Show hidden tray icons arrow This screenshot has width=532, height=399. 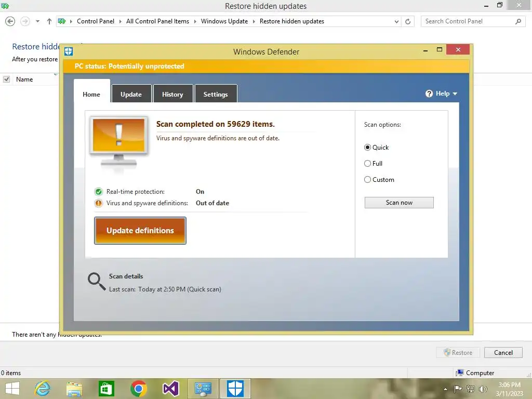coord(445,389)
